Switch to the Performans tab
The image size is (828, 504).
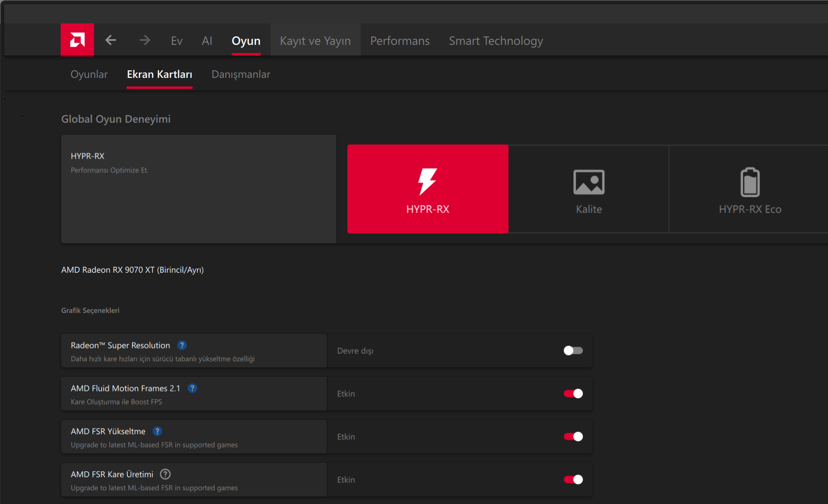[400, 41]
